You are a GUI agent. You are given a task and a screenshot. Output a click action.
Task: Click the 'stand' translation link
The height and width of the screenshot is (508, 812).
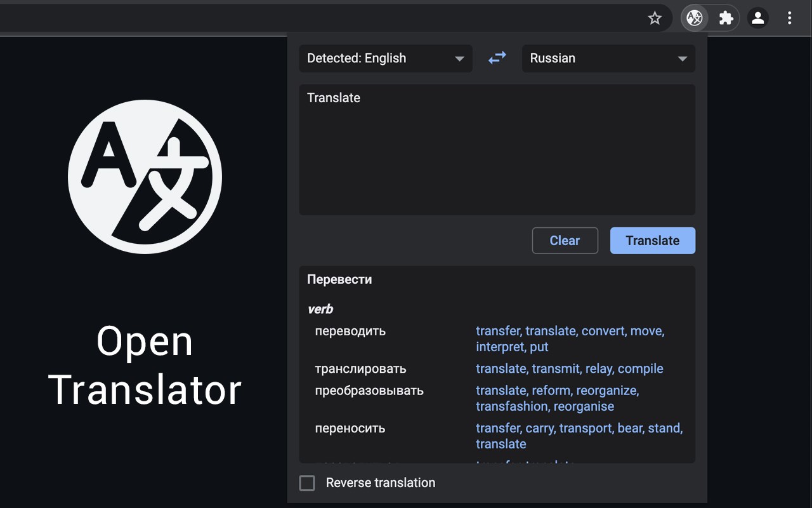point(664,428)
